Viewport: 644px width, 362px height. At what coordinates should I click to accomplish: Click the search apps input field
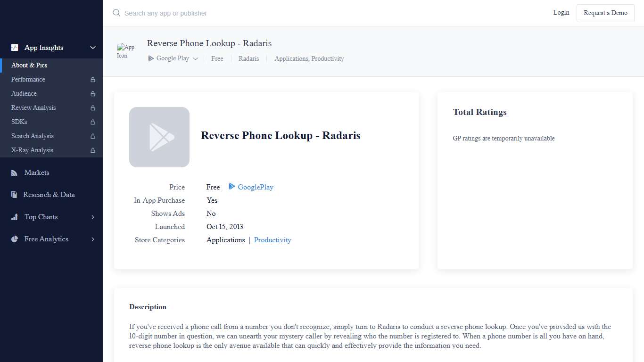[x=165, y=13]
